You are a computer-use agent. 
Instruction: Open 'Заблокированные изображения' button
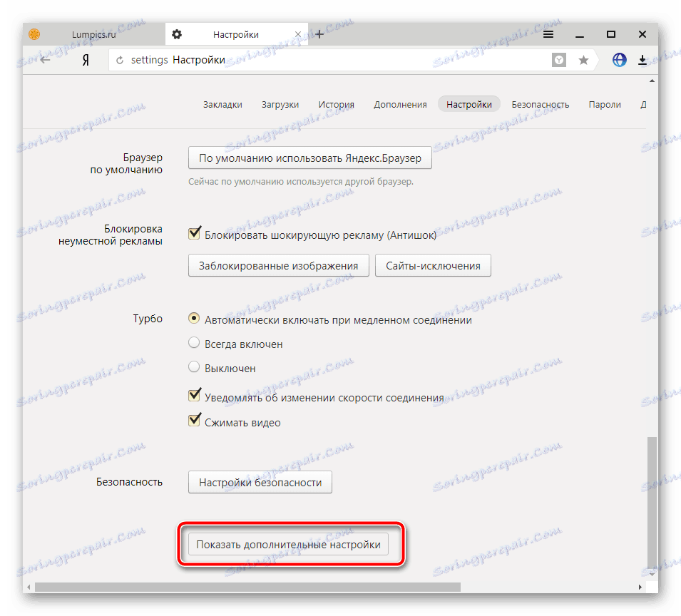click(x=278, y=266)
